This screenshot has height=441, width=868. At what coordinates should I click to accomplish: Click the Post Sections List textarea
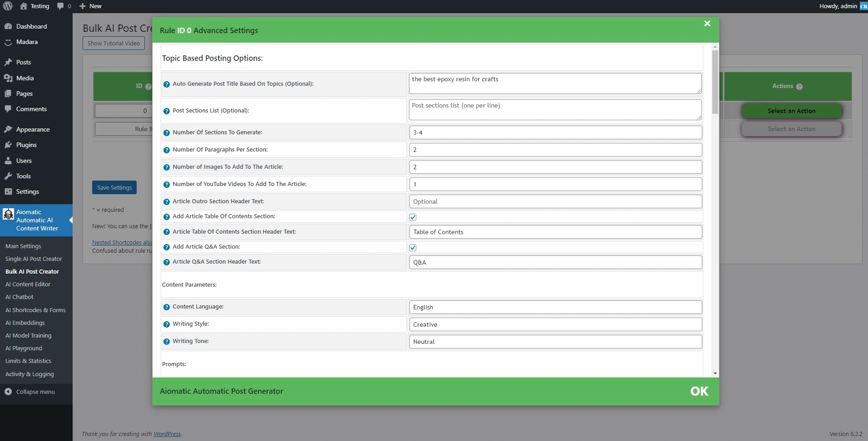tap(555, 110)
